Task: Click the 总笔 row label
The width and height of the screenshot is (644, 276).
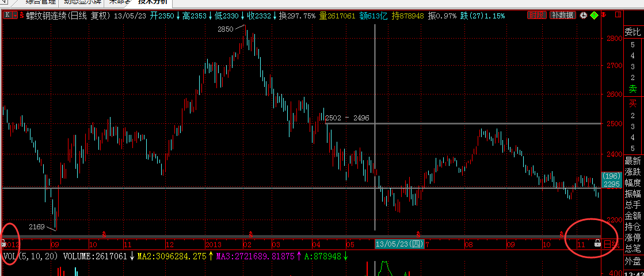Action: (633, 248)
